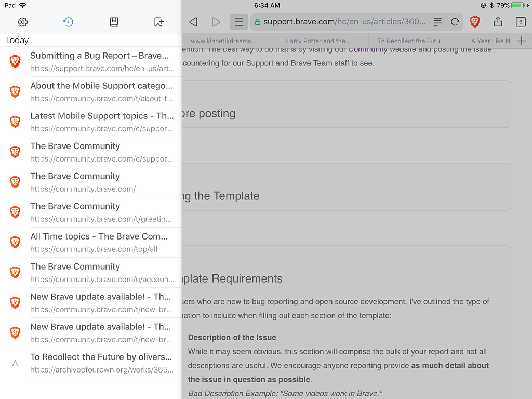Add a new tab with plus button
532x399 pixels.
522,41
